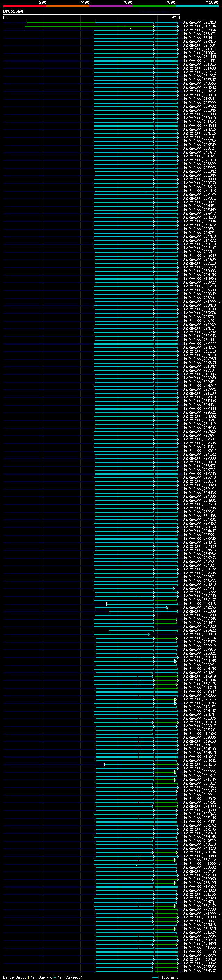Open the UniRef100_B6V864 entry
The height and width of the screenshot is (980, 222).
(x=199, y=30)
